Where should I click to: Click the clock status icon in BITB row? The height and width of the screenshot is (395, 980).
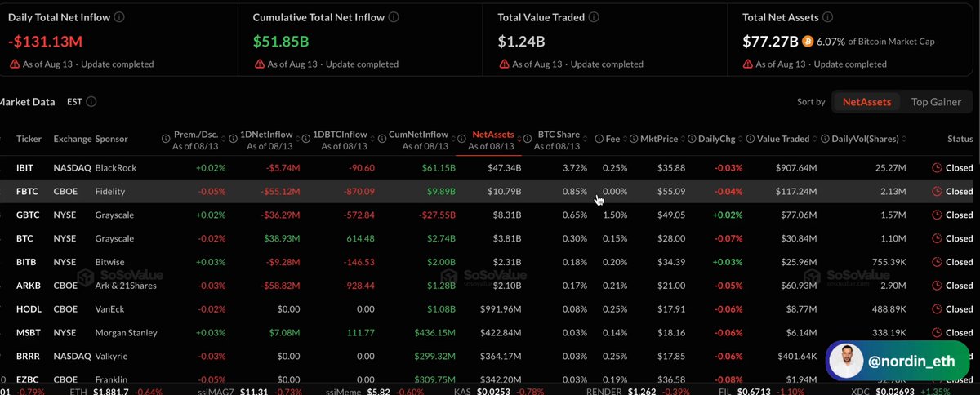click(x=937, y=263)
